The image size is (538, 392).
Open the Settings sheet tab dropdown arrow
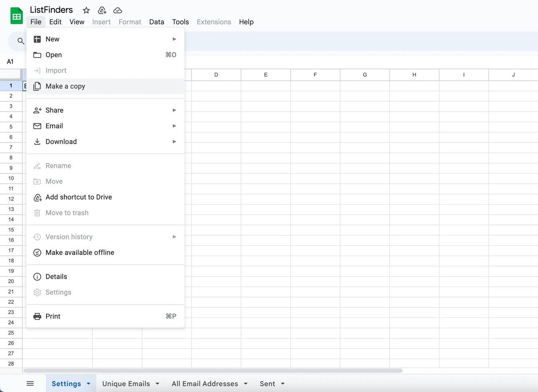click(88, 384)
